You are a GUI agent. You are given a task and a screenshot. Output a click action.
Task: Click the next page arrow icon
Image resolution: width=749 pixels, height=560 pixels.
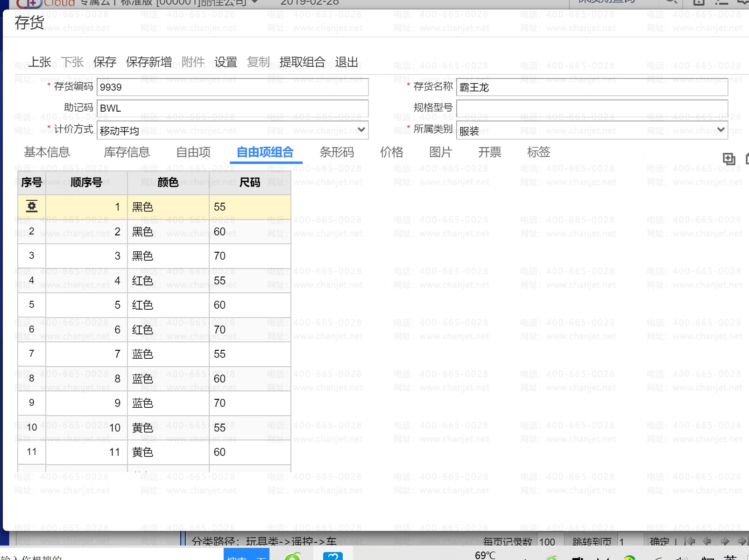[x=725, y=541]
